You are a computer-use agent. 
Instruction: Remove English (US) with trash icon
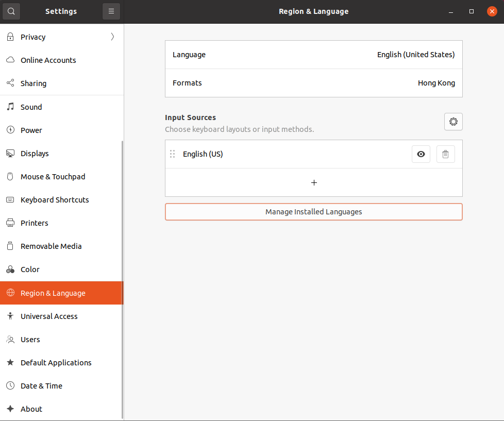(x=445, y=154)
